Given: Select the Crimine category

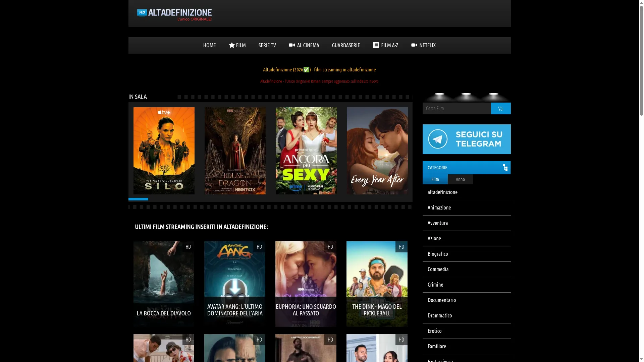Looking at the screenshot, I should point(467,285).
